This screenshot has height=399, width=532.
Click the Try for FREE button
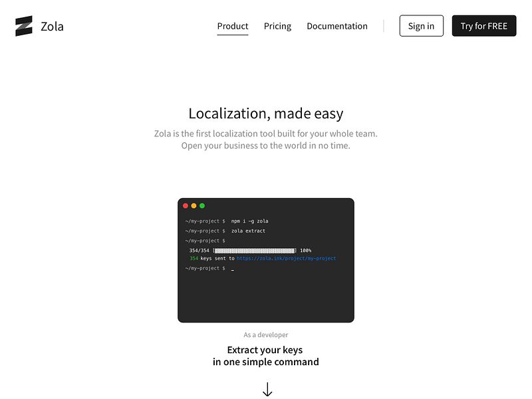click(484, 26)
